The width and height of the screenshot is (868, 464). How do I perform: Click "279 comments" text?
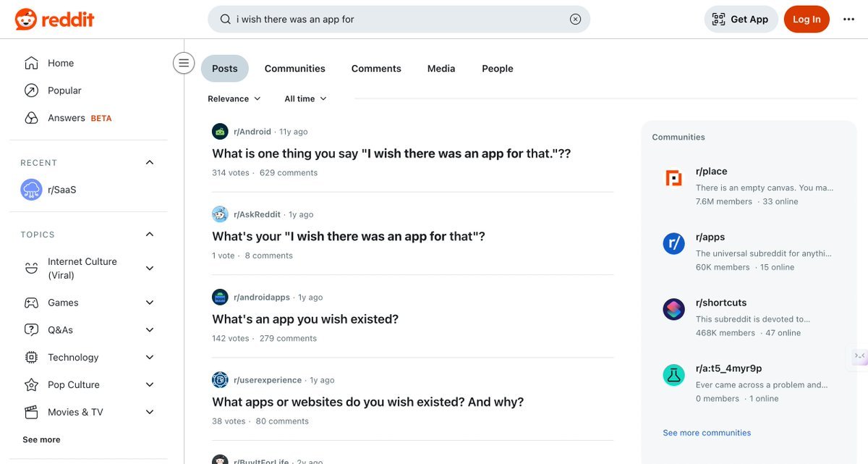pyautogui.click(x=288, y=339)
